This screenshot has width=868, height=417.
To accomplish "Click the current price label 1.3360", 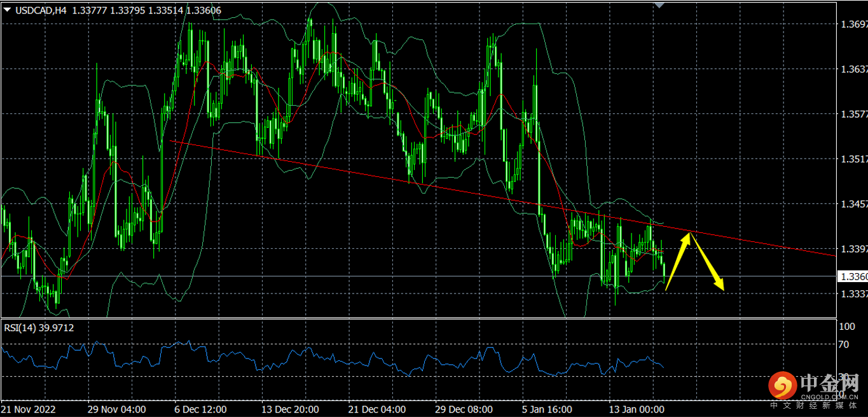I will pos(851,277).
